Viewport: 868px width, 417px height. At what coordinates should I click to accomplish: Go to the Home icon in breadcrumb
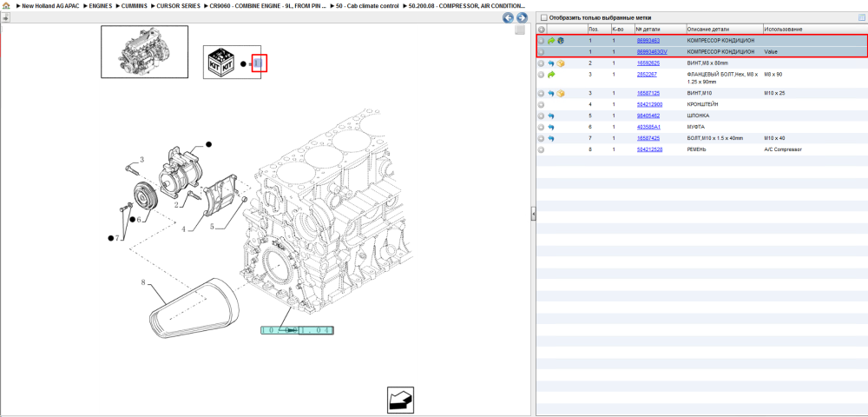[x=6, y=5]
